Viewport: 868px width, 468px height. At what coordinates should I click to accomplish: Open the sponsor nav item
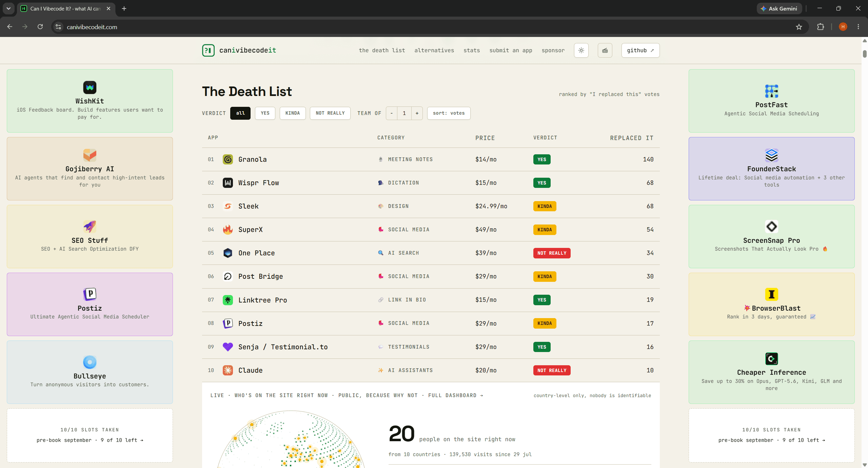pos(553,50)
